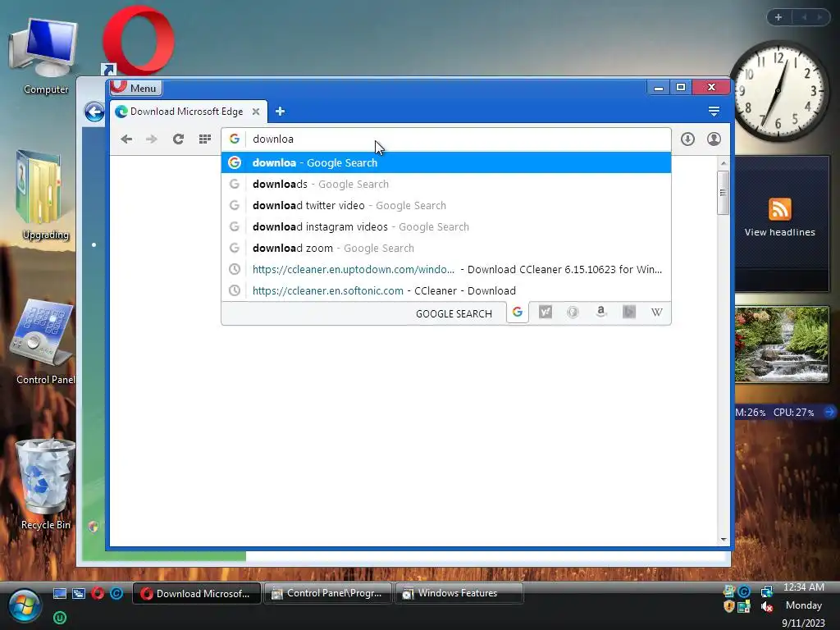The width and height of the screenshot is (840, 630).
Task: Open the ccleaner.en.softonic.com history entry
Action: click(x=445, y=291)
